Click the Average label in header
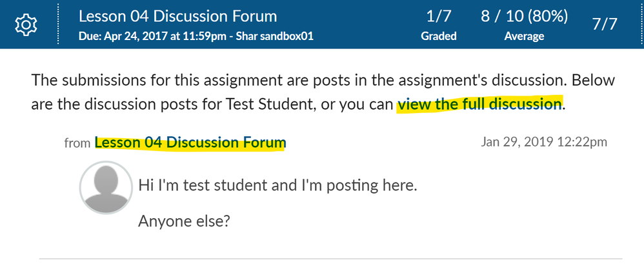Viewport: 644px width, 273px height. point(523,36)
